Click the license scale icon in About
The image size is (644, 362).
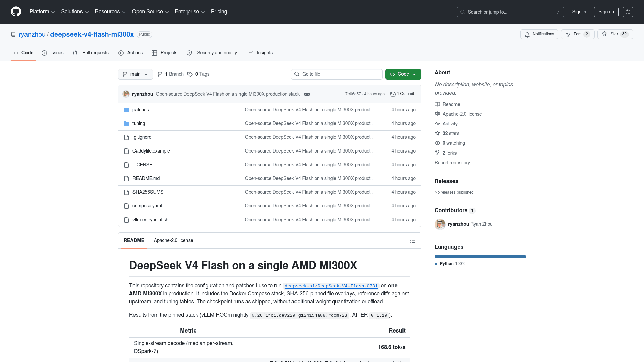point(437,114)
